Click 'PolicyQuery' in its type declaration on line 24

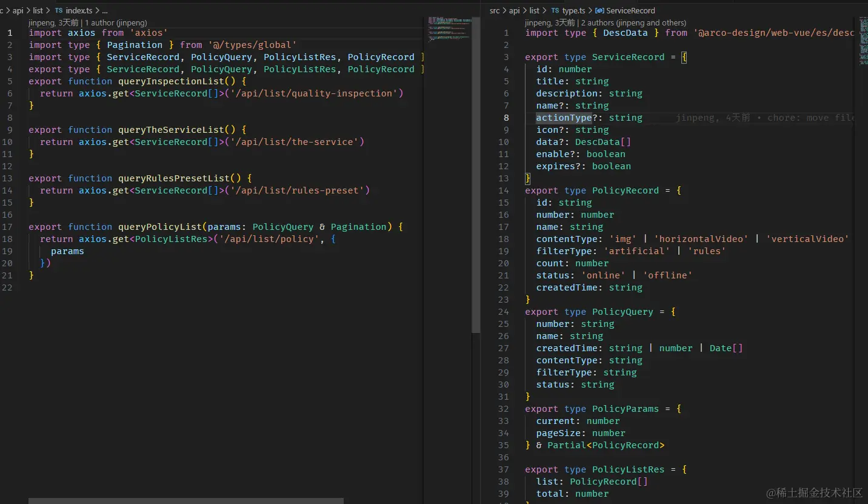coord(623,312)
